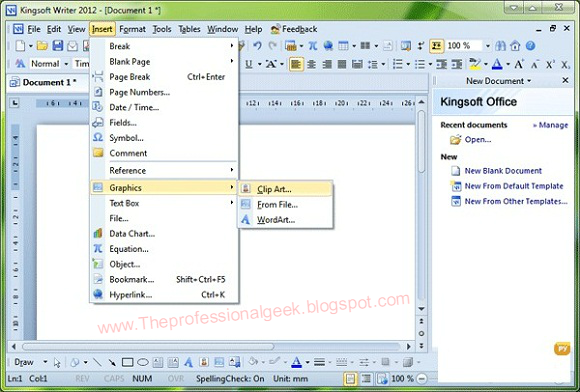Toggle the highlighted page width view button
Image resolution: width=580 pixels, height=392 pixels.
tap(436, 46)
